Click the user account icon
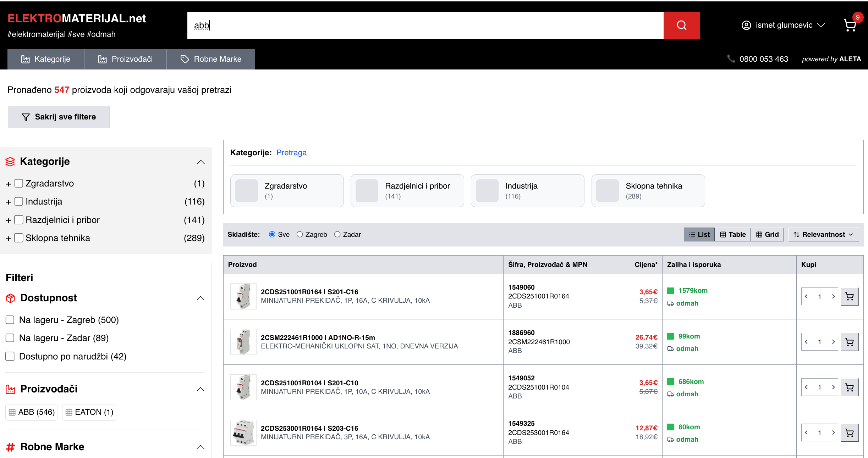The image size is (868, 458). (746, 25)
